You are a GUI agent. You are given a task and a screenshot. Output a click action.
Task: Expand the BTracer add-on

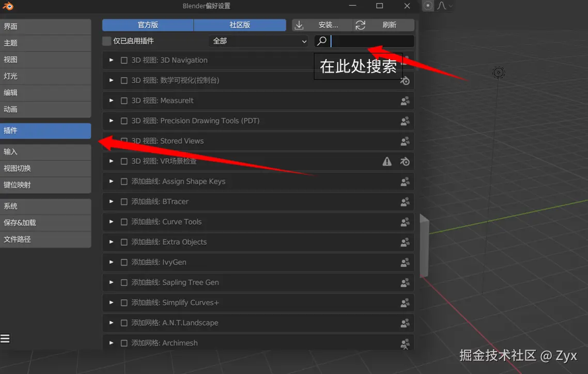tap(112, 202)
